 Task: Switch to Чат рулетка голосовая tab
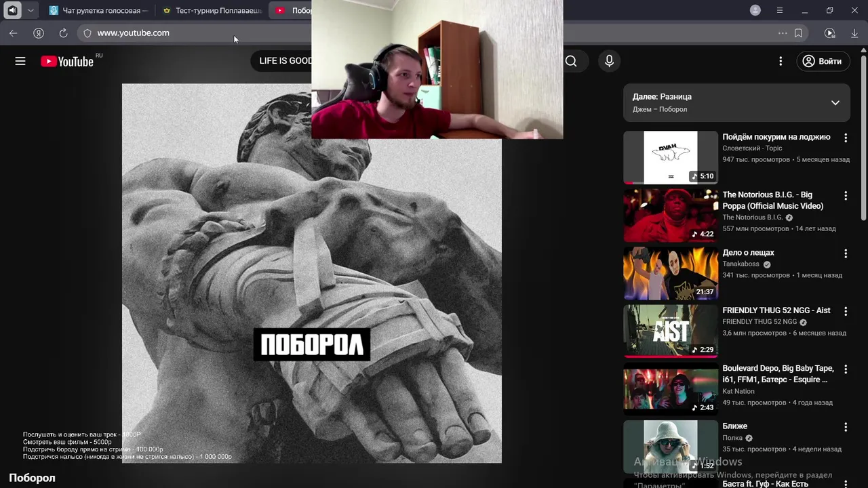[x=99, y=10]
